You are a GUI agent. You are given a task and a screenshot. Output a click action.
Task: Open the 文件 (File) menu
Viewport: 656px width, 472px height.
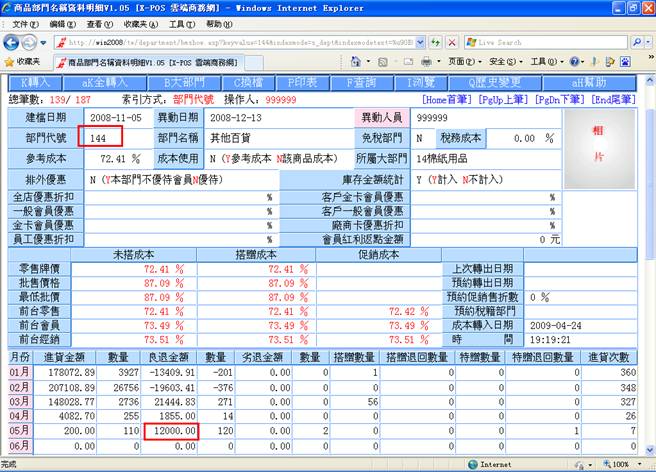(x=22, y=23)
